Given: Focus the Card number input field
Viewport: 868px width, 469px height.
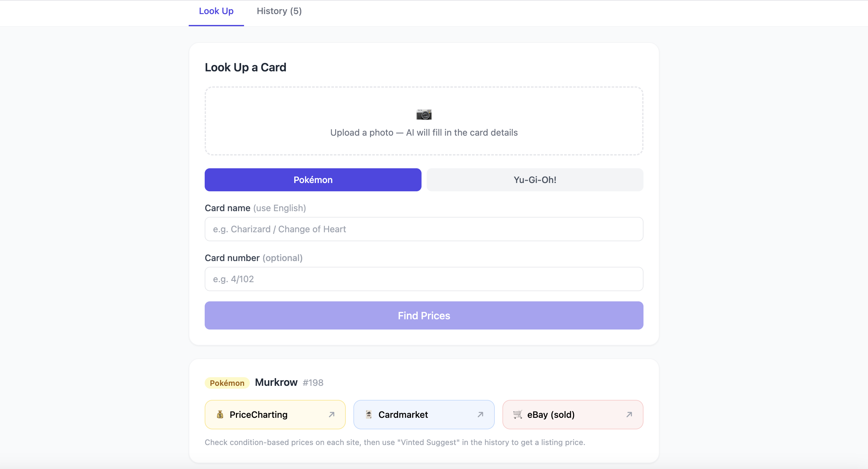Looking at the screenshot, I should (424, 279).
